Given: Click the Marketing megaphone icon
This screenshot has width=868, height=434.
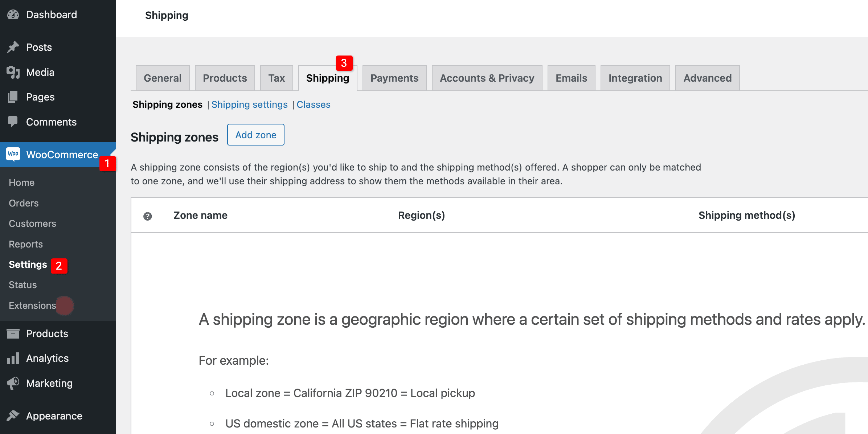Looking at the screenshot, I should click(13, 383).
